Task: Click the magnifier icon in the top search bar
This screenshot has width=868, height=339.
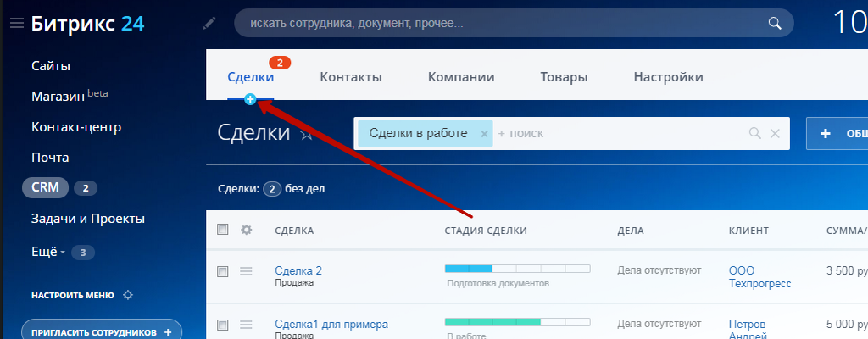Action: 775,23
